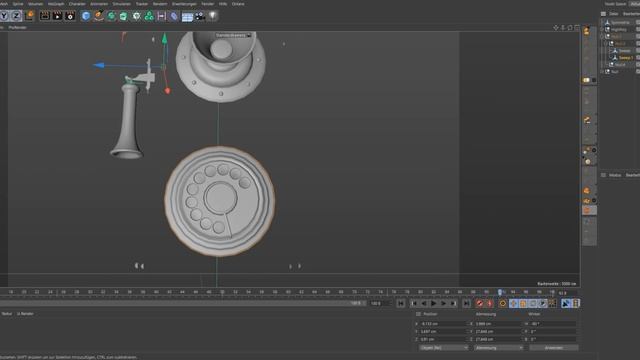Screen dimensions: 640x360
Task: Click the green subdivision generator icon
Action: (111, 16)
